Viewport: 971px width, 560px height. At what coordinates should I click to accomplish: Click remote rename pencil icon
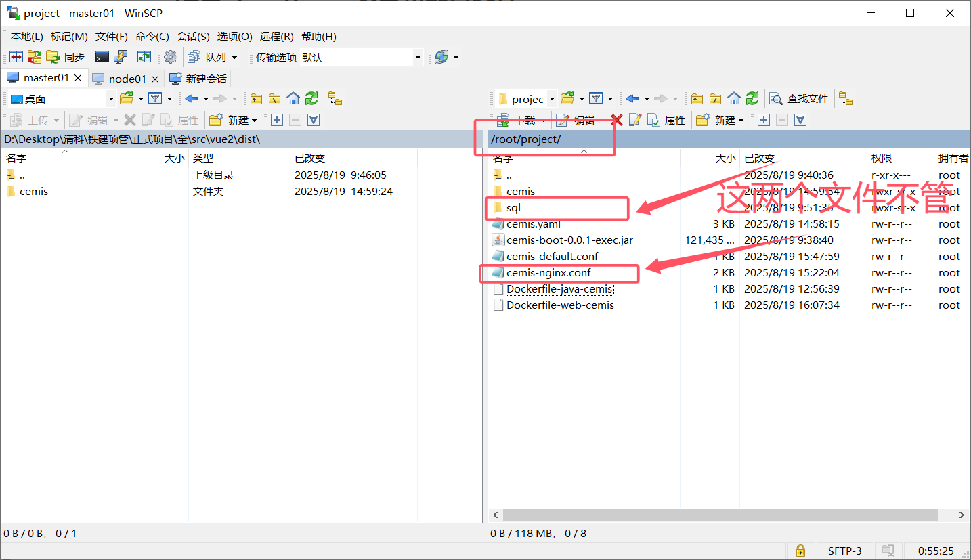point(634,120)
